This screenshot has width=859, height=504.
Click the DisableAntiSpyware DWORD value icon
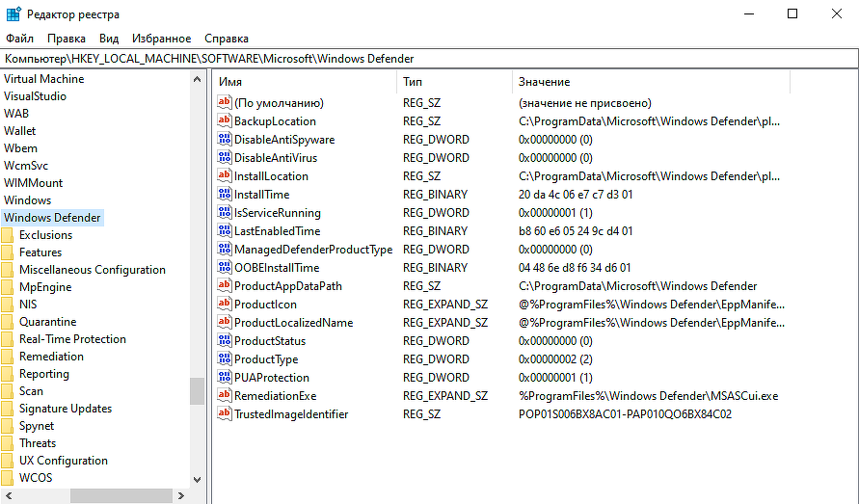pyautogui.click(x=225, y=140)
